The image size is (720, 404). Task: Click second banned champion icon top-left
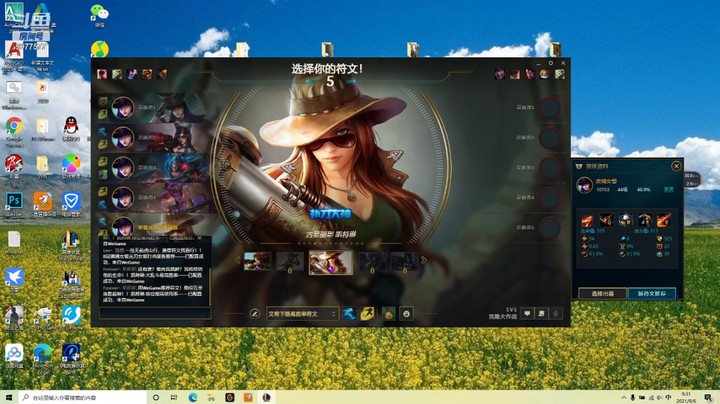pyautogui.click(x=117, y=74)
